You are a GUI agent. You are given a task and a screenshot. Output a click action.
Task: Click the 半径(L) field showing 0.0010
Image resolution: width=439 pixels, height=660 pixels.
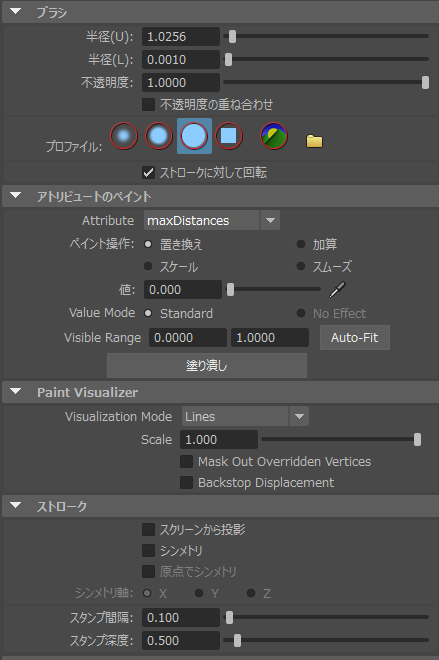click(x=181, y=59)
